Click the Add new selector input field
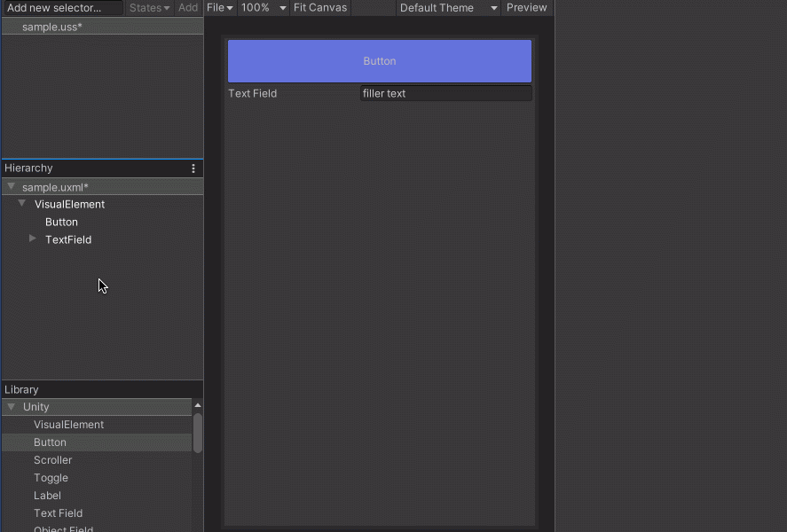 point(62,8)
